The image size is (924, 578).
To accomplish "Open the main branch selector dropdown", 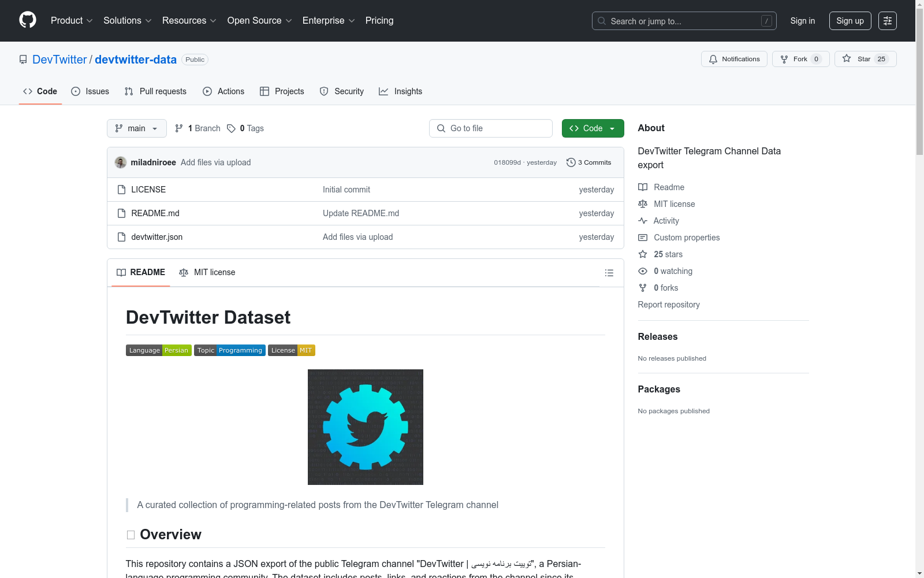I will (x=137, y=128).
